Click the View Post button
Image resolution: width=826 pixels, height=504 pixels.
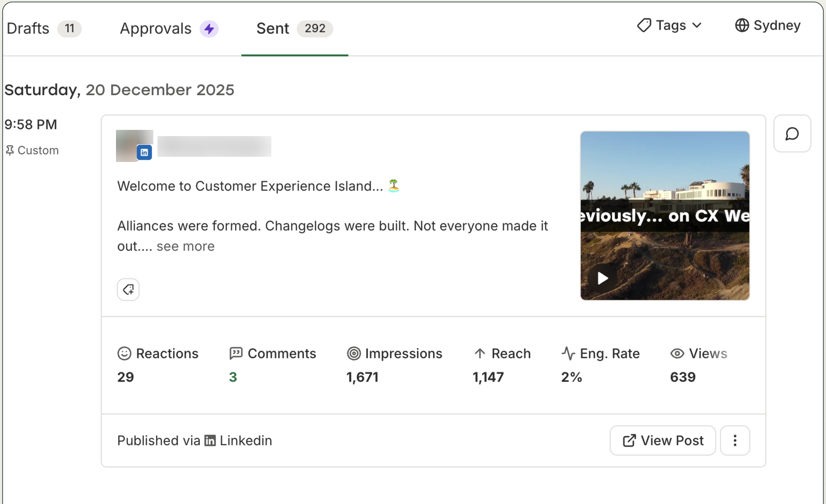tap(662, 440)
